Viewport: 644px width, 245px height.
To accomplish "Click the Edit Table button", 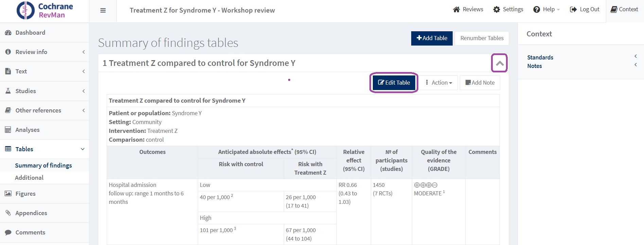I will pos(394,83).
